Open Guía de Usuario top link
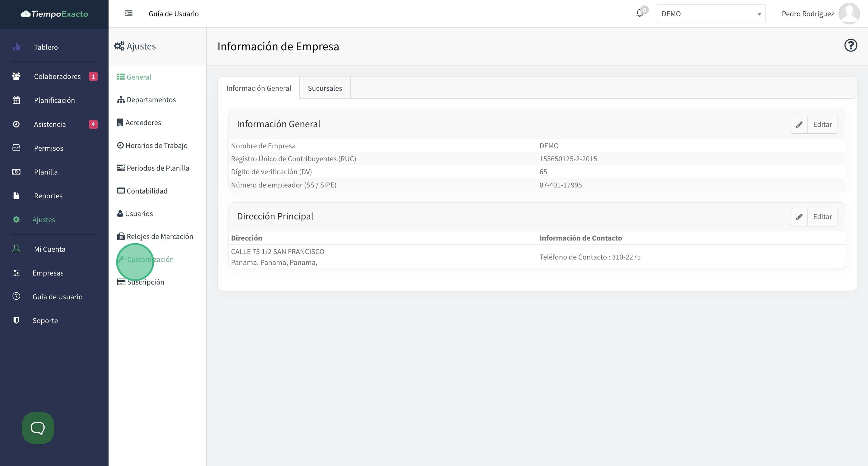The height and width of the screenshot is (466, 868). 174,14
